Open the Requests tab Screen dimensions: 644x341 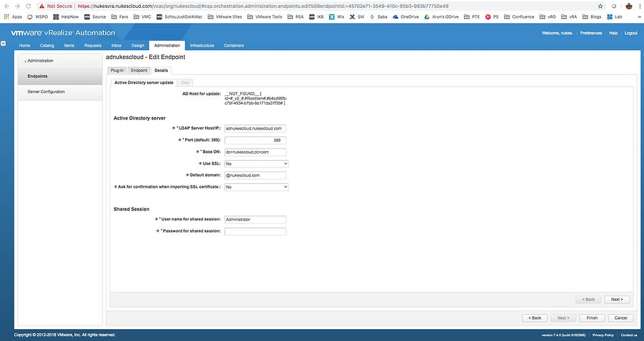[x=93, y=45]
